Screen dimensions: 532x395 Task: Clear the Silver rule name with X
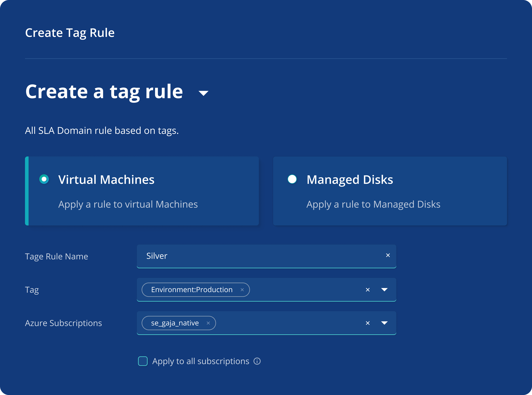[x=388, y=255]
